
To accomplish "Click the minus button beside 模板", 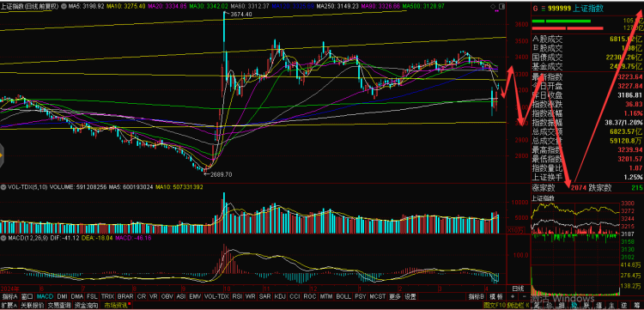I will pos(525,296).
